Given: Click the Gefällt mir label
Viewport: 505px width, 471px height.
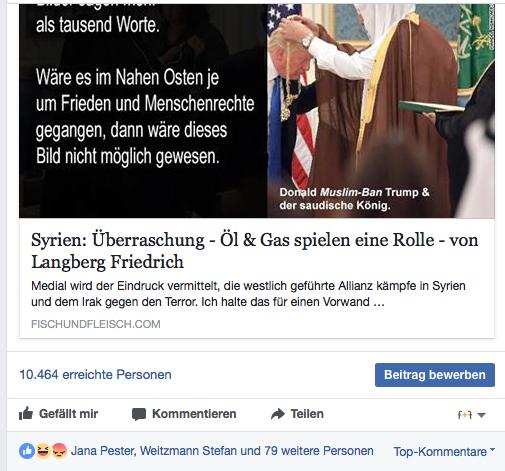Looking at the screenshot, I should (x=68, y=414).
